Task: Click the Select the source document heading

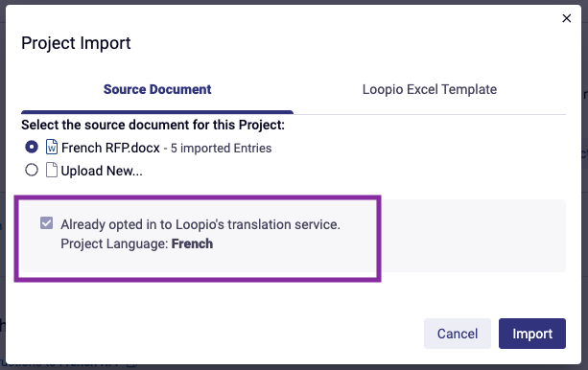Action: click(153, 125)
